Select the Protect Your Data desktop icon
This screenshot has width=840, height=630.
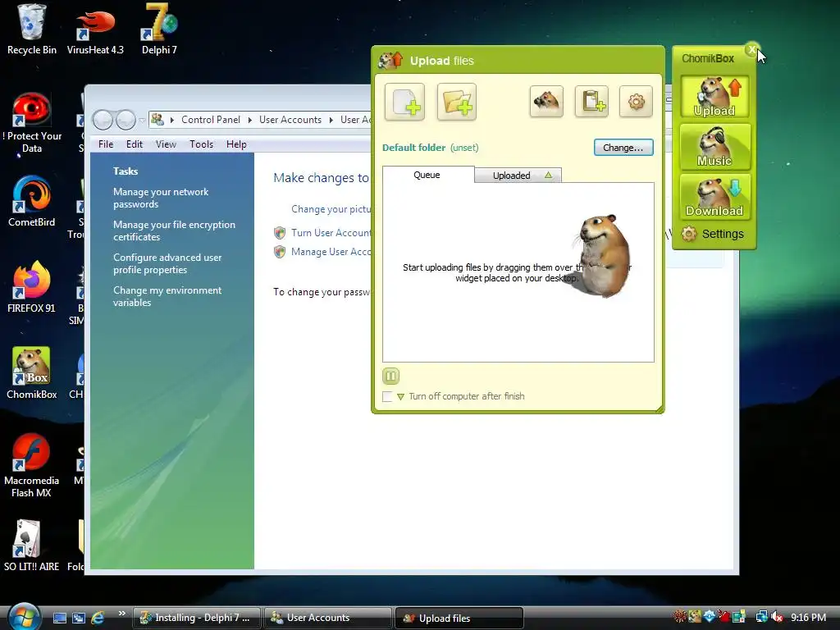[x=32, y=123]
